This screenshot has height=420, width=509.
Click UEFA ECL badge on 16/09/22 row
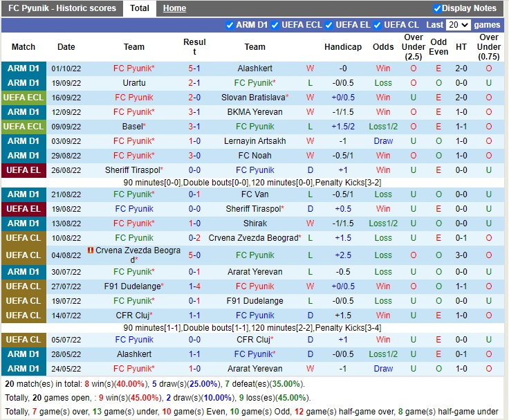click(x=24, y=98)
